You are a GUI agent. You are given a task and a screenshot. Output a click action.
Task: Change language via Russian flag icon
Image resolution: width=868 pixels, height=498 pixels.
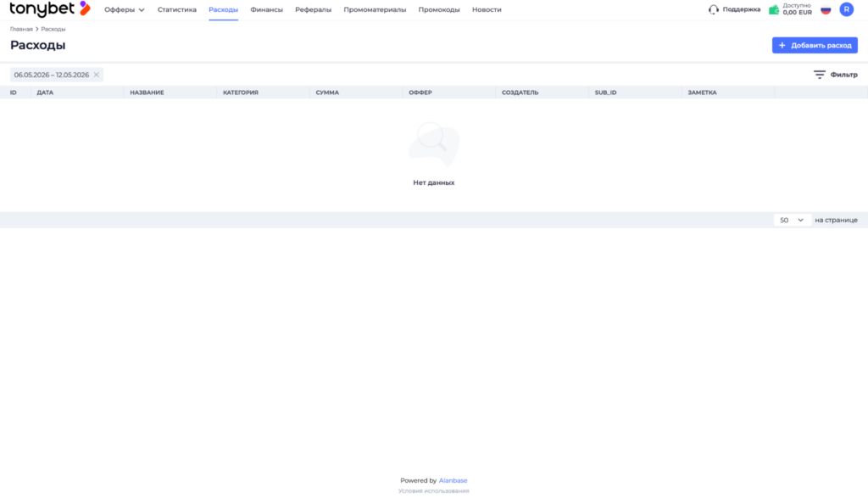pyautogui.click(x=826, y=9)
